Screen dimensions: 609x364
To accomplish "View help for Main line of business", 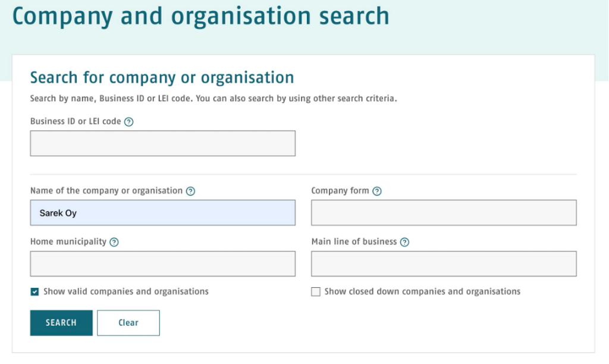I will tap(404, 242).
